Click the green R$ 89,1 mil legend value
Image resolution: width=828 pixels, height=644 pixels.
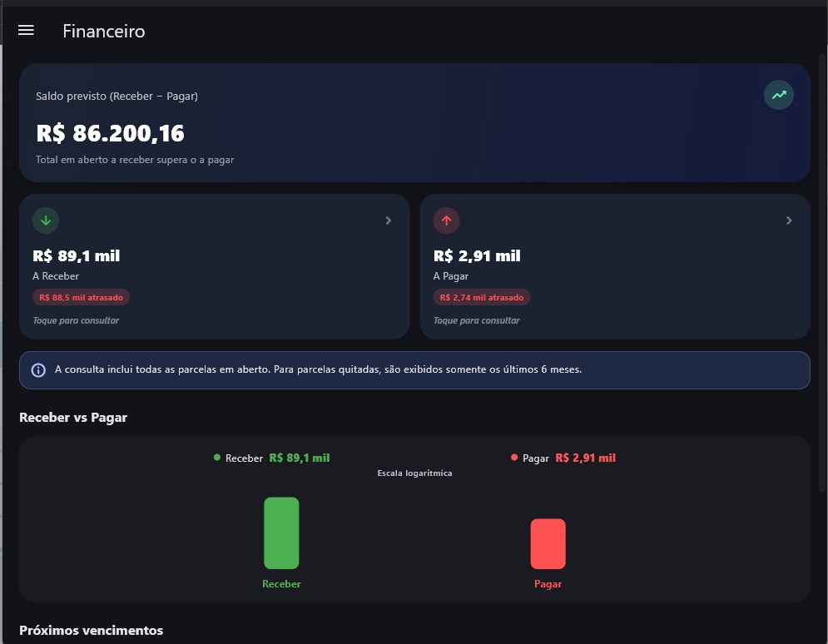pyautogui.click(x=300, y=458)
